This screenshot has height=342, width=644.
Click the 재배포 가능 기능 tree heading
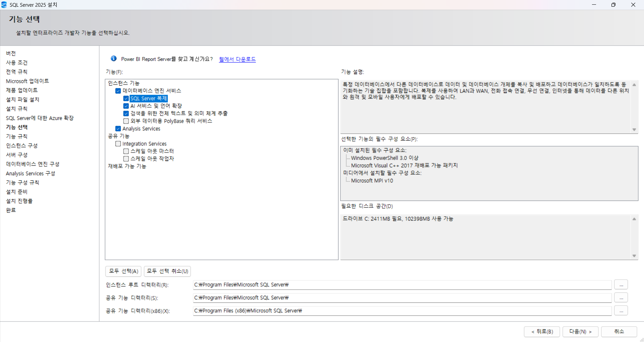coord(127,166)
